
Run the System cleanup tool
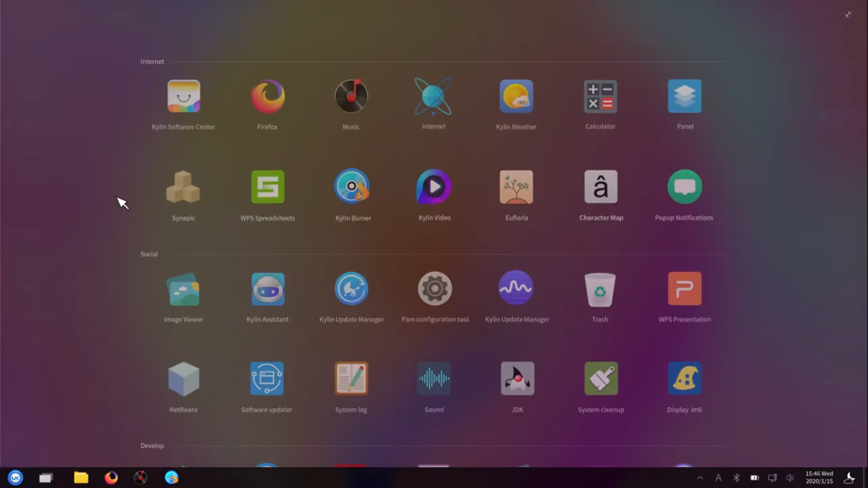600,378
